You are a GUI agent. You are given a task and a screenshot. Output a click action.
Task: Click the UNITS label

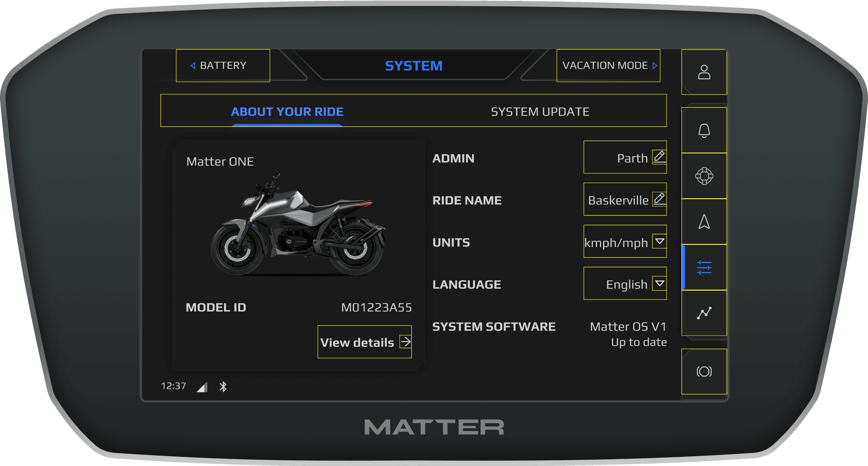[x=451, y=243]
